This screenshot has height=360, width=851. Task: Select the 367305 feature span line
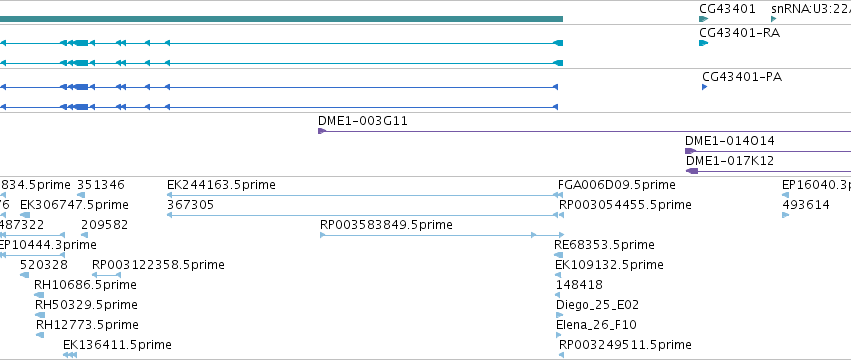point(362,215)
